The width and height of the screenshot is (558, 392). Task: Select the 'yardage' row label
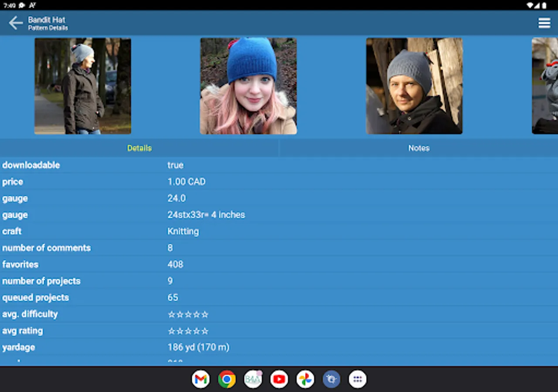tap(19, 347)
